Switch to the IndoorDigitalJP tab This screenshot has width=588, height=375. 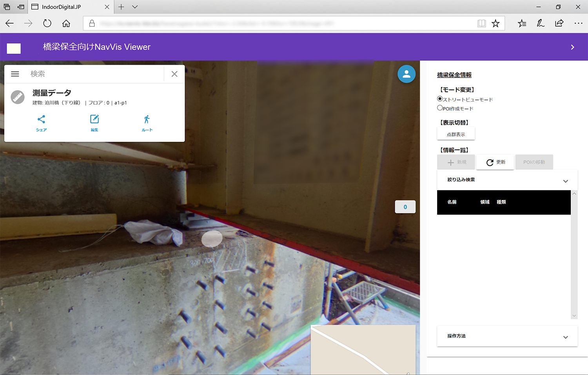[x=67, y=7]
